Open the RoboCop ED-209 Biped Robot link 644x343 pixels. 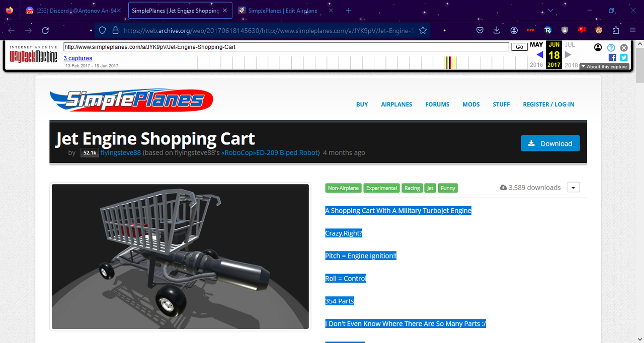[270, 152]
